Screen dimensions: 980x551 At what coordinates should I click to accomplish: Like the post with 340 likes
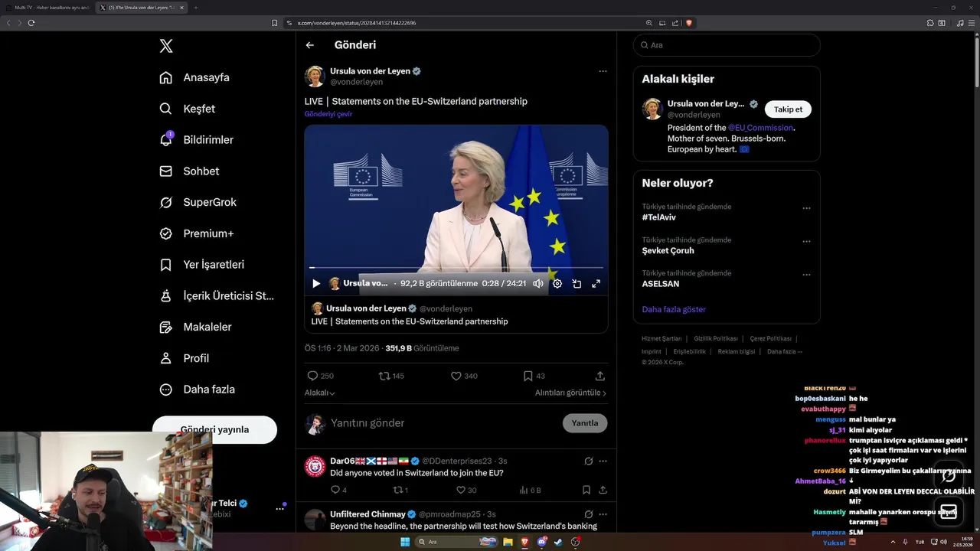pyautogui.click(x=464, y=376)
